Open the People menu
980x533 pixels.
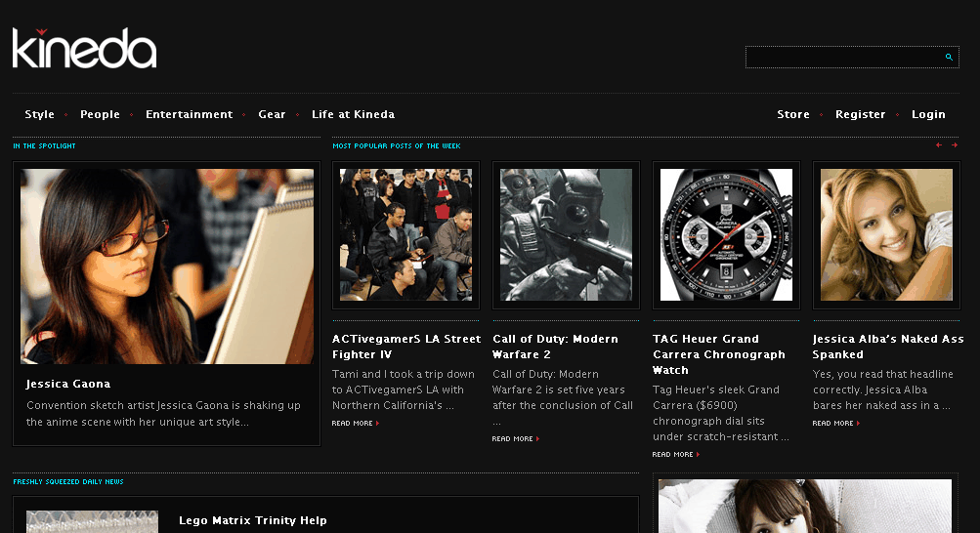pyautogui.click(x=100, y=114)
